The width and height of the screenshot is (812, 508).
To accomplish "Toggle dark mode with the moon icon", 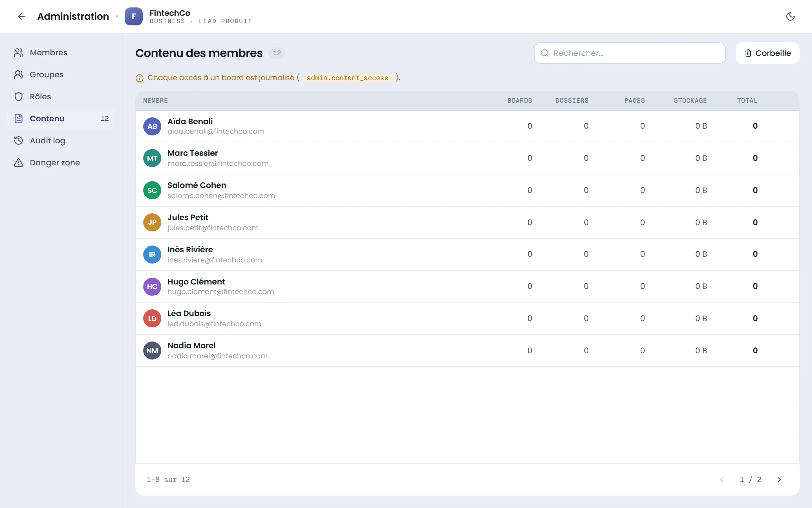I will pyautogui.click(x=790, y=16).
